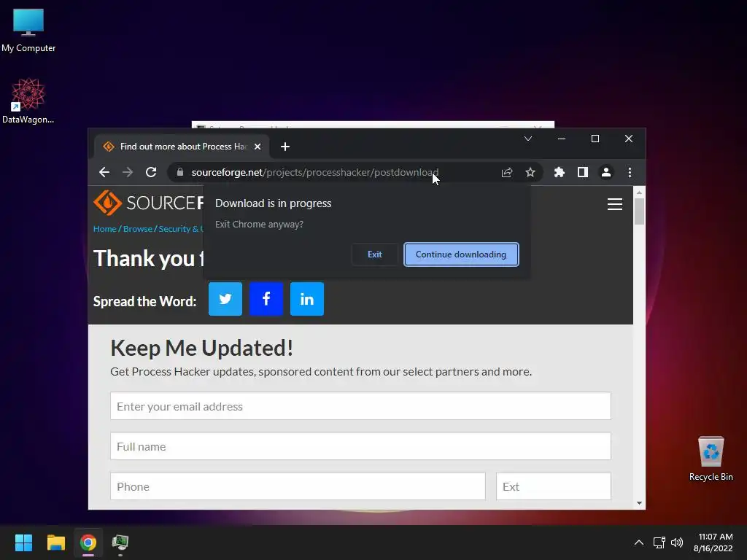Click the address bar URL
Viewport: 747px width, 560px height.
point(315,172)
